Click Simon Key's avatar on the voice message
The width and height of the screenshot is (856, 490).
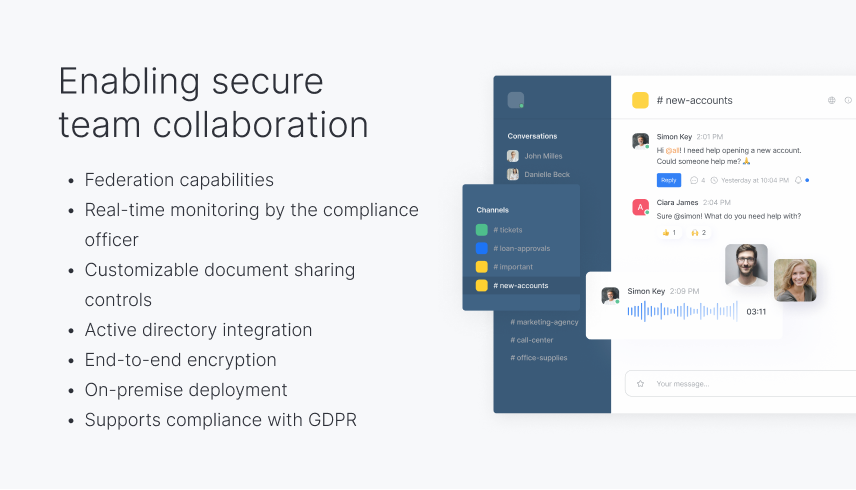610,295
